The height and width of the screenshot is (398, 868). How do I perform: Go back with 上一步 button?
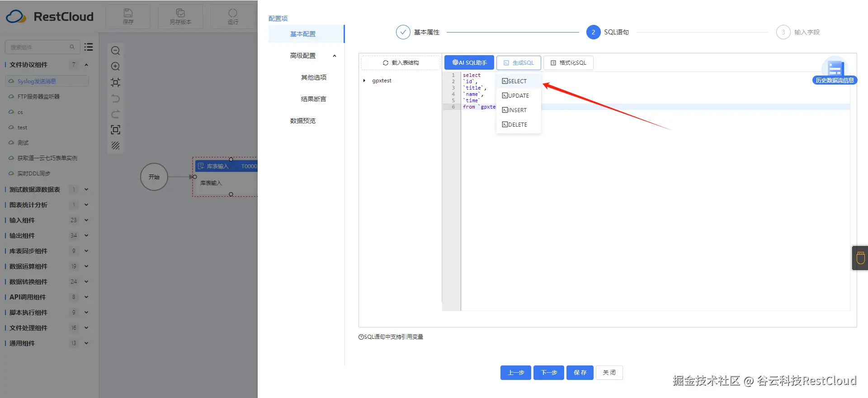pos(516,373)
